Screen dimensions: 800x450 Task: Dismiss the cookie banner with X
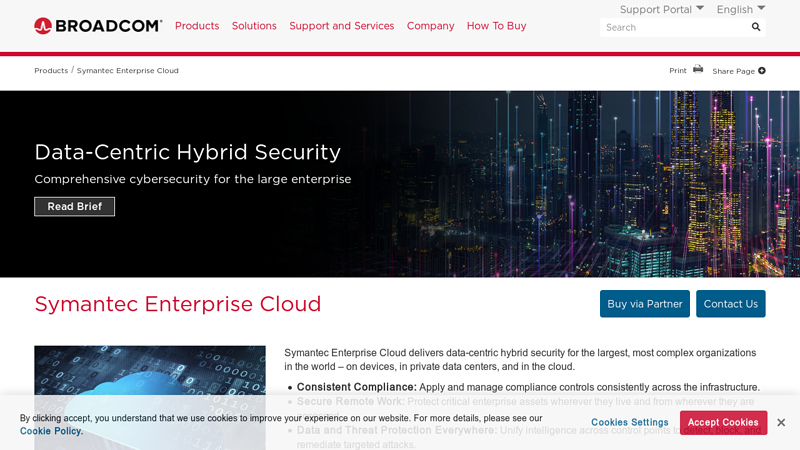781,422
